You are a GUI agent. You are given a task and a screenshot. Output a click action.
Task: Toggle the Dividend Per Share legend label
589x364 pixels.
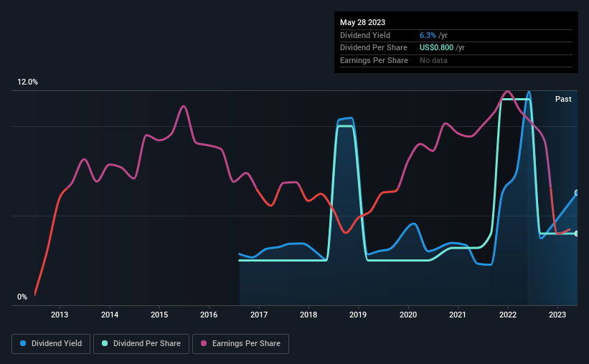146,344
